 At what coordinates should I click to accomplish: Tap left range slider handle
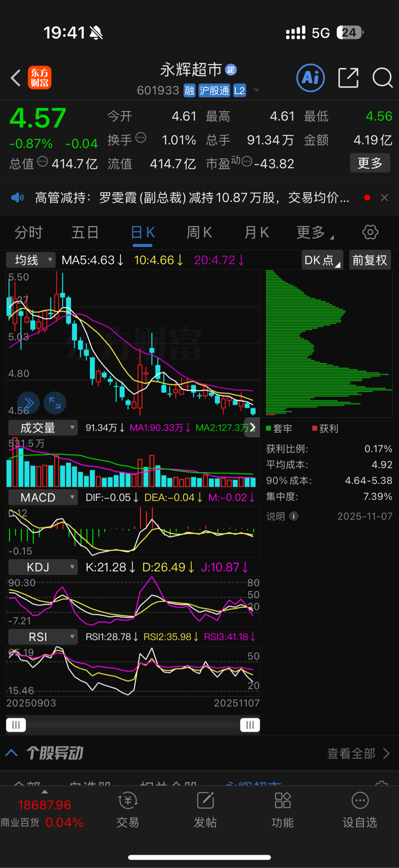[x=16, y=725]
